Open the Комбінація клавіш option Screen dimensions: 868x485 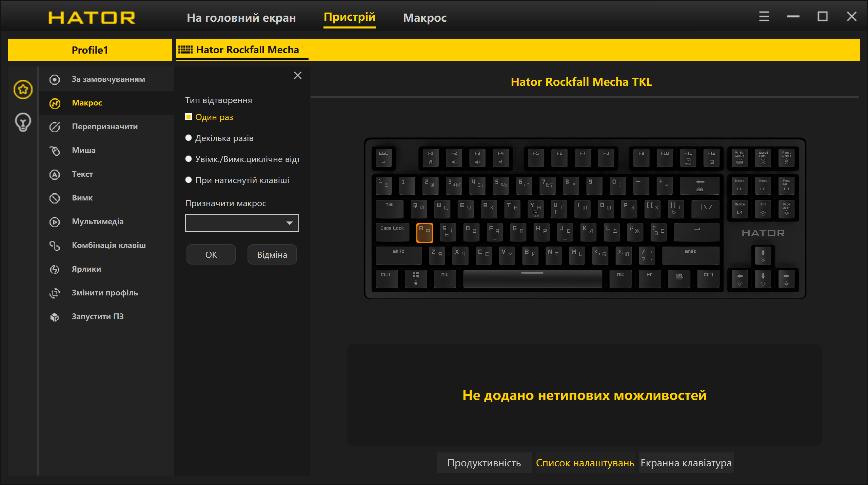coord(108,245)
